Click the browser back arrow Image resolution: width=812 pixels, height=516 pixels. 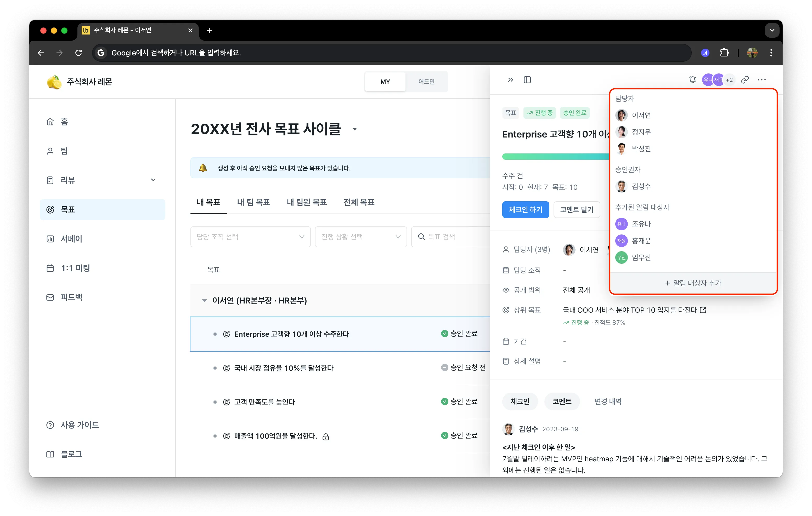[x=41, y=53]
